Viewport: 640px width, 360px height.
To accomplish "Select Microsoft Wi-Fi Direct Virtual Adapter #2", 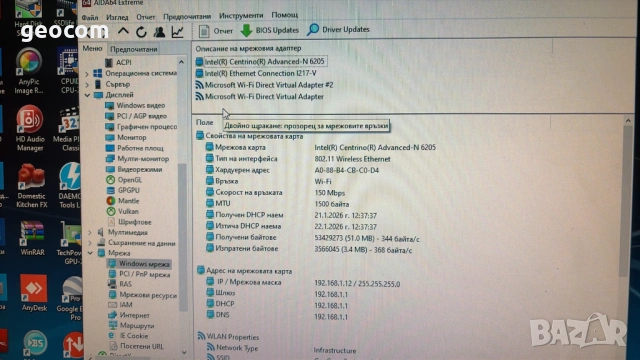I will pyautogui.click(x=264, y=85).
